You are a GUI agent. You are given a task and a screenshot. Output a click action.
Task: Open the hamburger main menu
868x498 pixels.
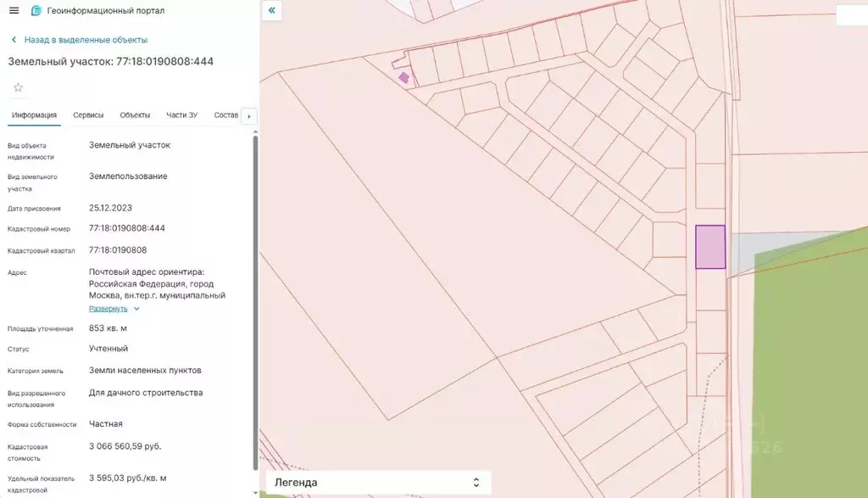(x=14, y=10)
